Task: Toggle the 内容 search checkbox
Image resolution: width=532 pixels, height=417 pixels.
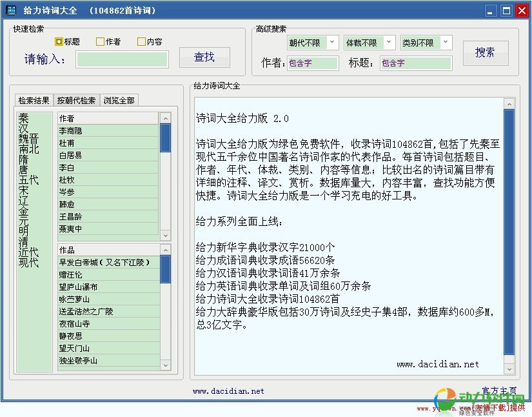Action: coord(141,42)
